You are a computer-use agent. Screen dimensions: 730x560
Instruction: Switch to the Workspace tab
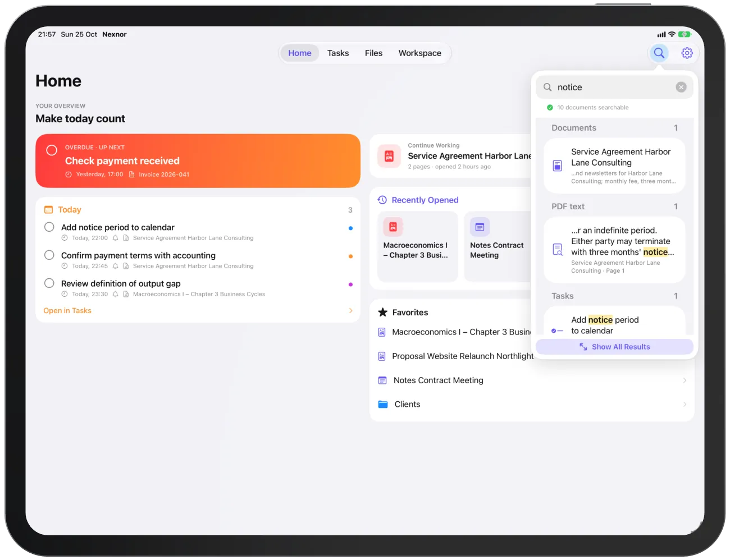pos(420,53)
